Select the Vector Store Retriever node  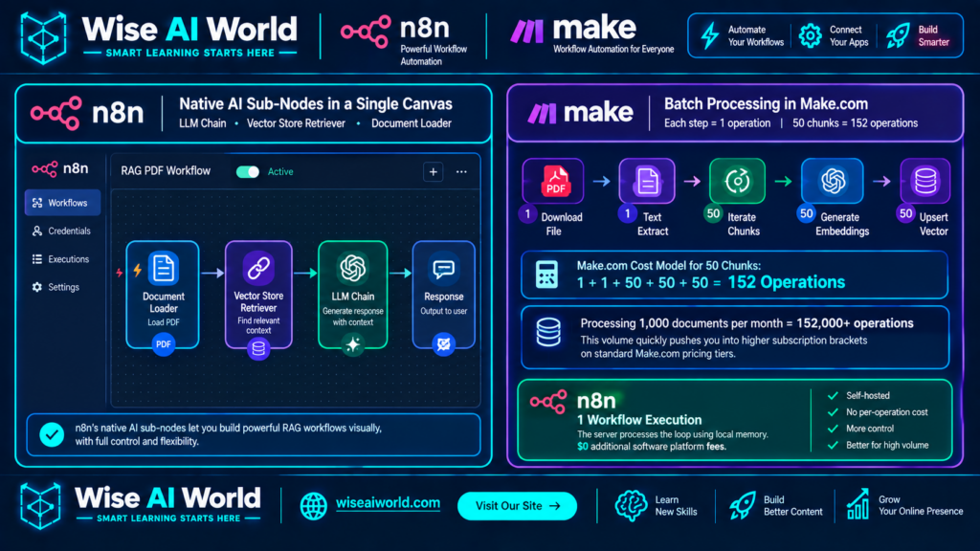pos(258,295)
